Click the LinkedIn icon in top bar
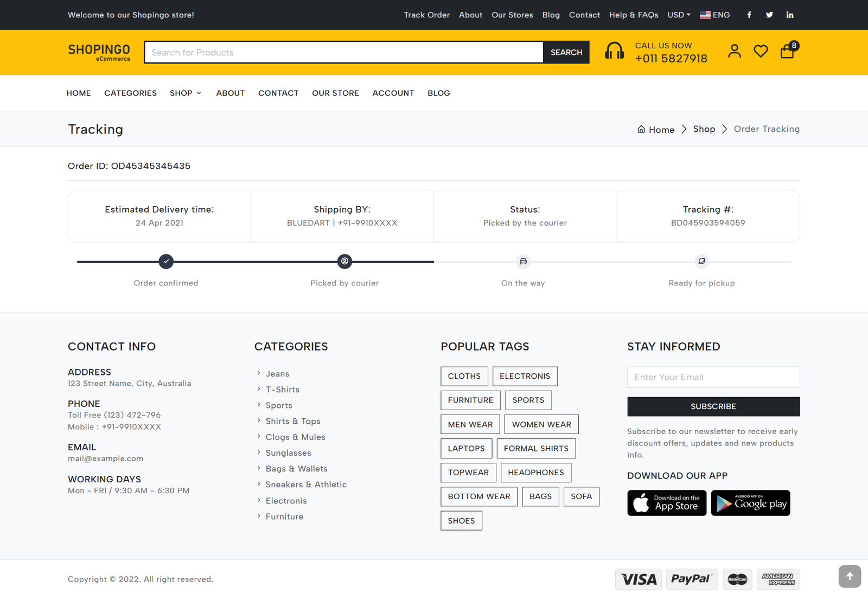The height and width of the screenshot is (599, 868). tap(790, 15)
